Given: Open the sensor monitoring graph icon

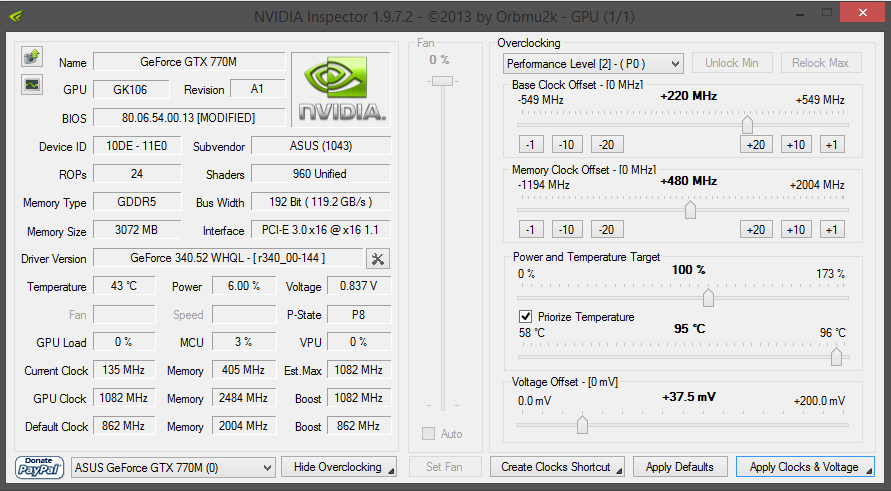Looking at the screenshot, I should tap(32, 85).
